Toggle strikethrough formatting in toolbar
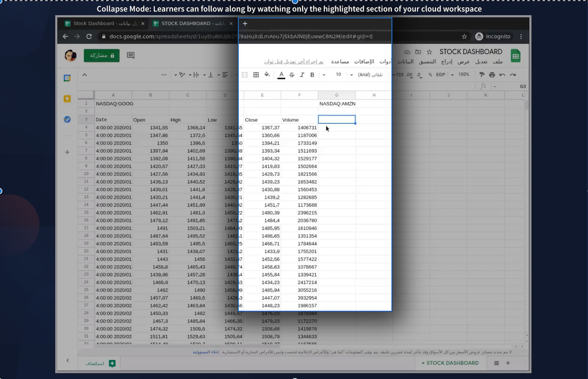The image size is (588, 379). click(292, 75)
